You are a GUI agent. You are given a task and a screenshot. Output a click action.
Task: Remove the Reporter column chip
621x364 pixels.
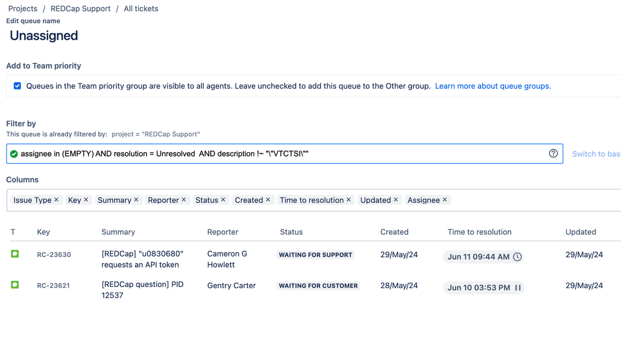(x=184, y=200)
